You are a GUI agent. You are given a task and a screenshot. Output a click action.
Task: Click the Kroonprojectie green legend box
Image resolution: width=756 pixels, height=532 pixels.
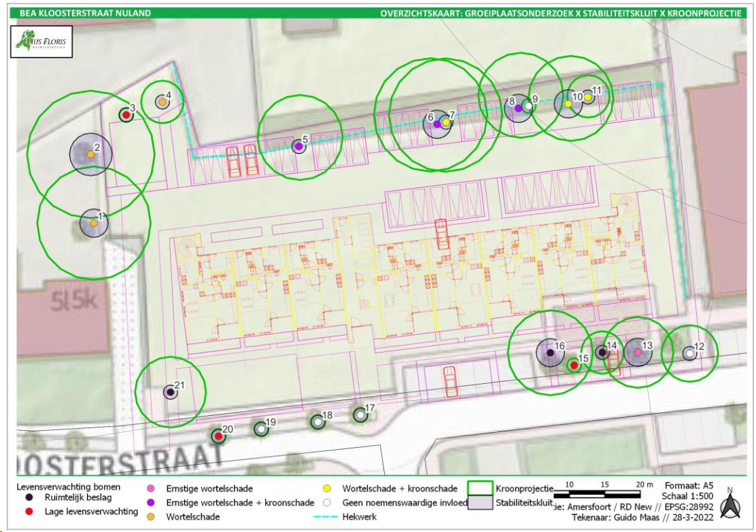coord(480,488)
